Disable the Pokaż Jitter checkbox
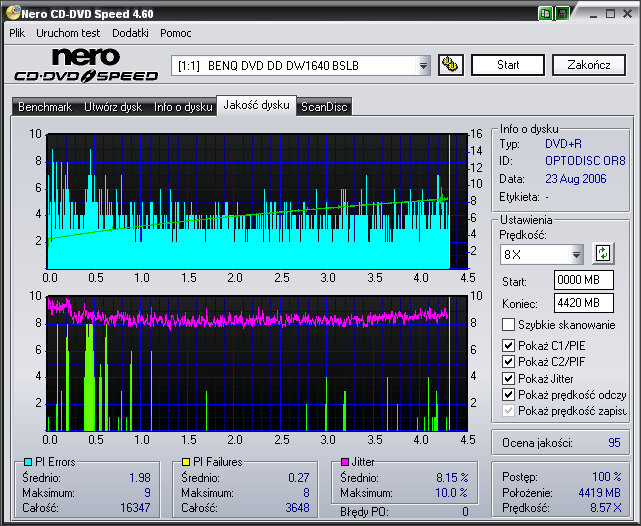This screenshot has height=526, width=641. 508,378
